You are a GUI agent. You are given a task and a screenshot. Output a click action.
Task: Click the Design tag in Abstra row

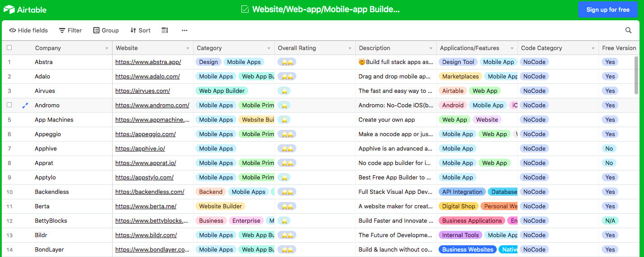pyautogui.click(x=209, y=62)
